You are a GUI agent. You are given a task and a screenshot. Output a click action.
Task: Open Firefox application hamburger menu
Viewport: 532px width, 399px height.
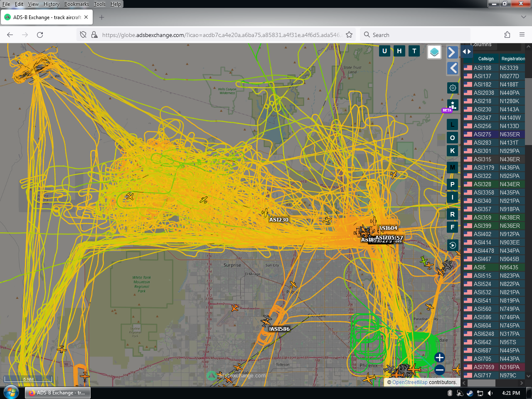(522, 35)
